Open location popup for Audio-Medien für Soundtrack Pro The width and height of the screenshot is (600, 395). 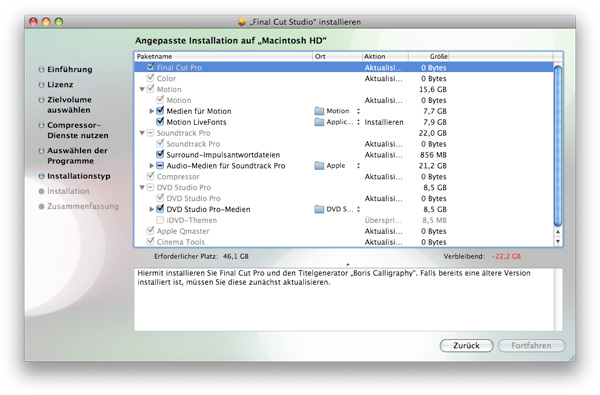pyautogui.click(x=358, y=166)
